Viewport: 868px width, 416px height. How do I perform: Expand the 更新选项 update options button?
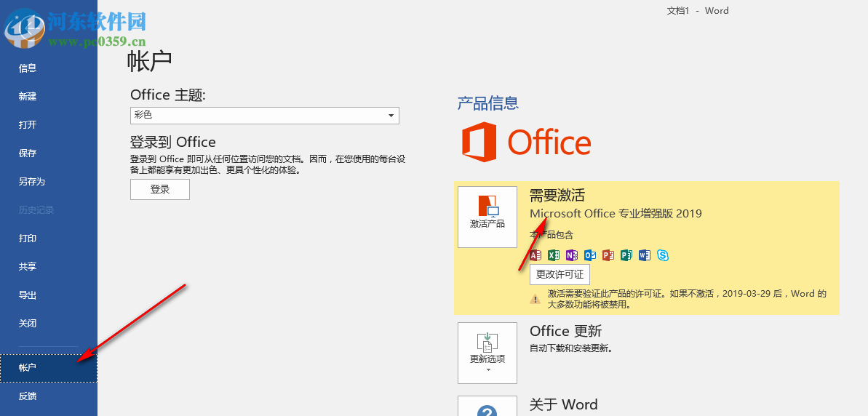(487, 353)
